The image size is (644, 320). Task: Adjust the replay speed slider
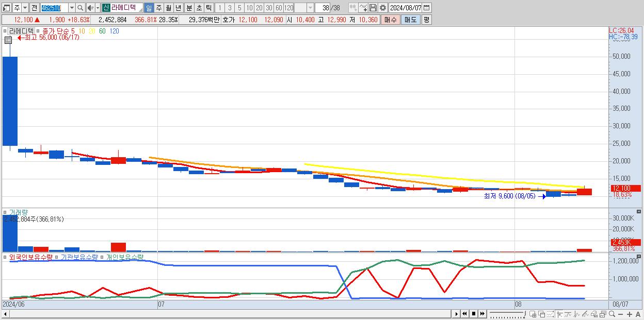click(507, 314)
